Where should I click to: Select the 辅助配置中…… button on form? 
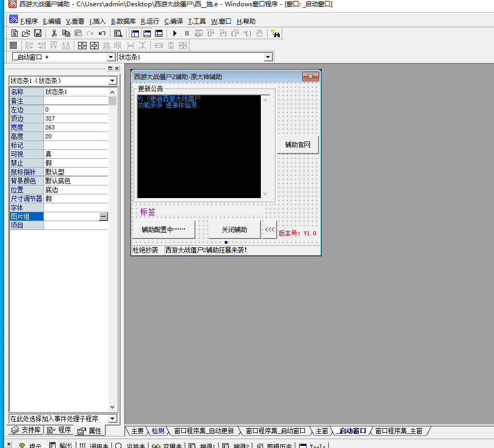click(x=163, y=230)
